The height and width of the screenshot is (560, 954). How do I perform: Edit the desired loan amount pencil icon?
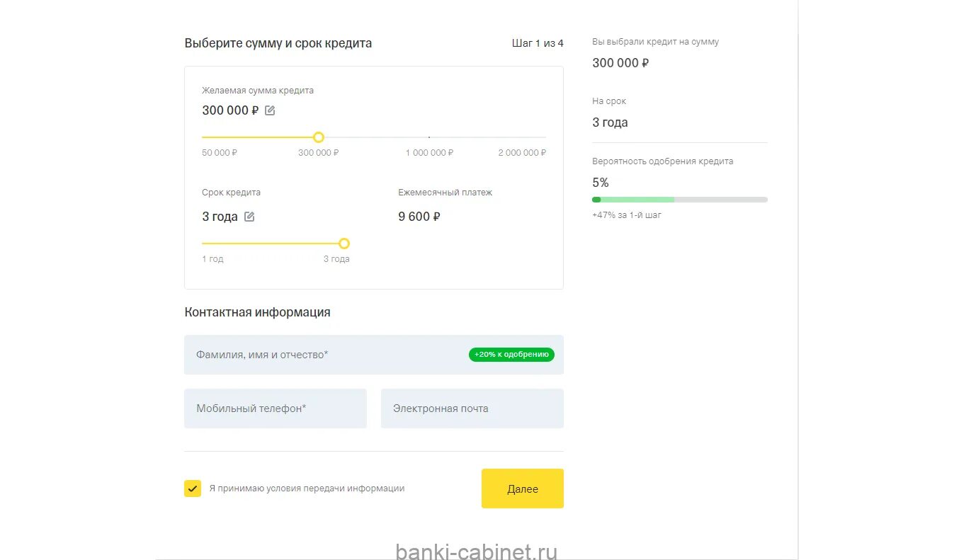[270, 110]
